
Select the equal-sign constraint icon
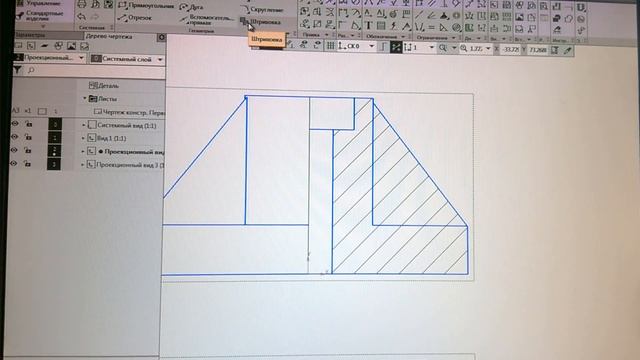431,27
